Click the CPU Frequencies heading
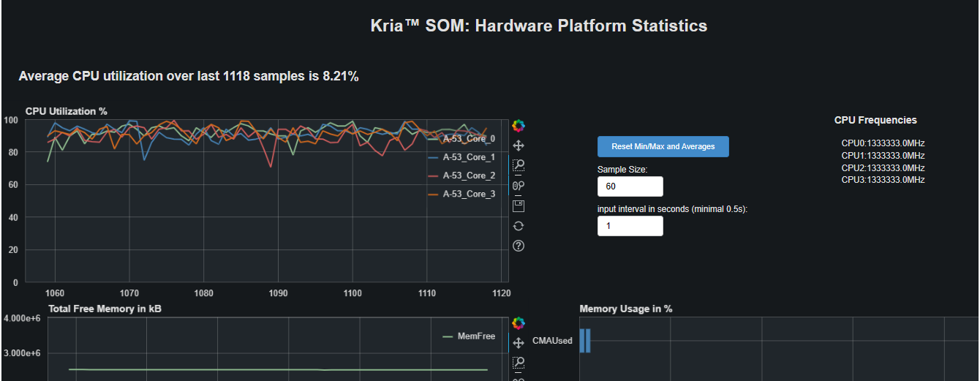This screenshot has width=980, height=381. [x=875, y=120]
